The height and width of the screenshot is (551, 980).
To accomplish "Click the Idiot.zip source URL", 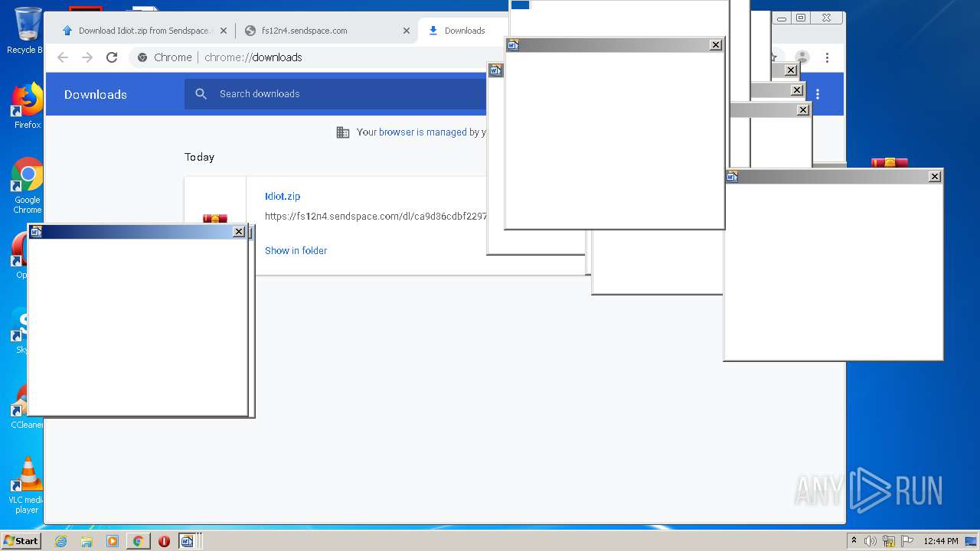I will [x=376, y=217].
